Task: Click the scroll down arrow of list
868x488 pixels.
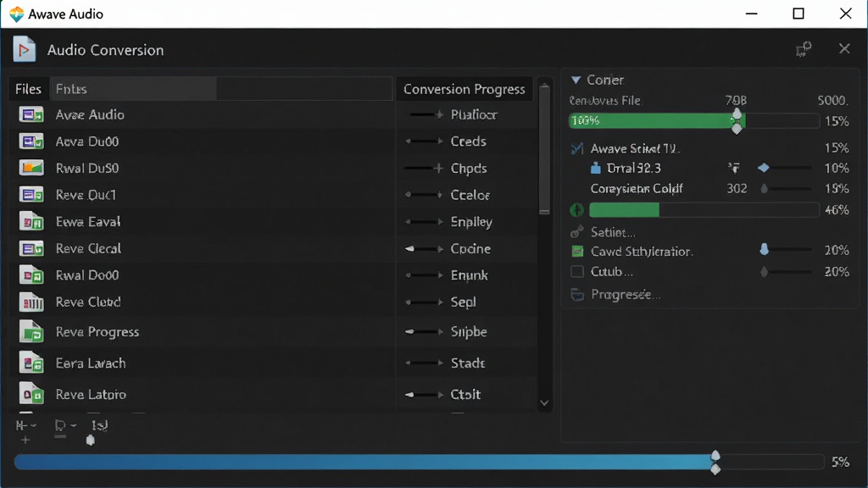Action: pyautogui.click(x=544, y=402)
